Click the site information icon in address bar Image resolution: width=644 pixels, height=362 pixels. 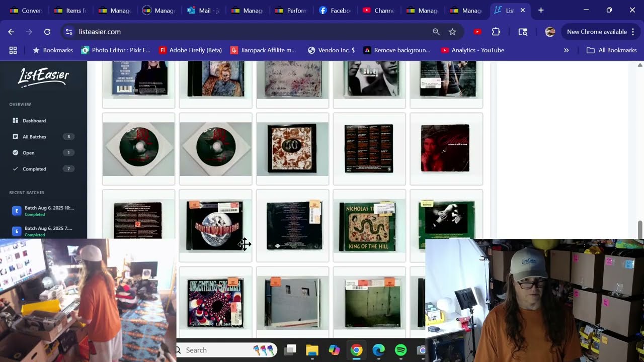tap(69, 32)
